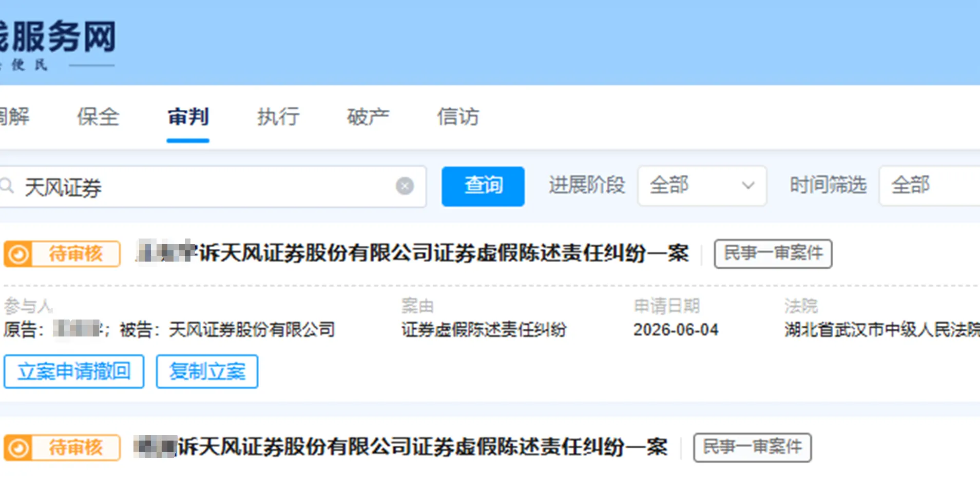The height and width of the screenshot is (477, 980).
Task: Click the 待审核 label of first case
Action: point(76,254)
